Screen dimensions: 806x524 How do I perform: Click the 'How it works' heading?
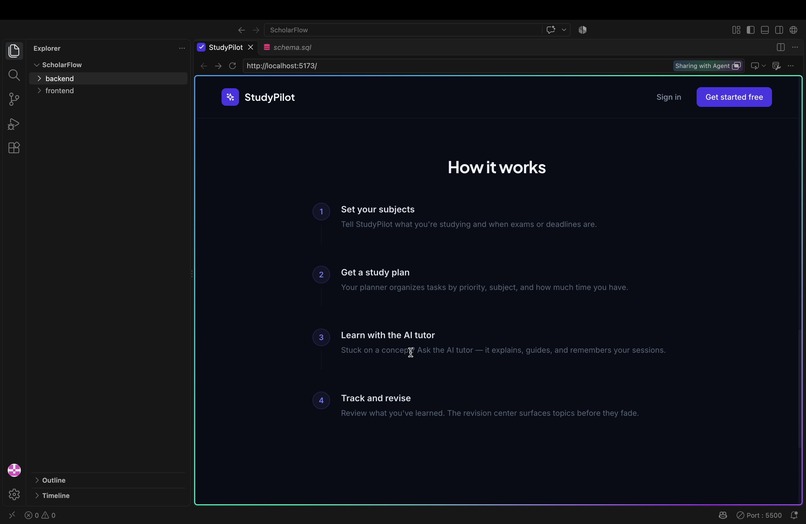pos(497,167)
